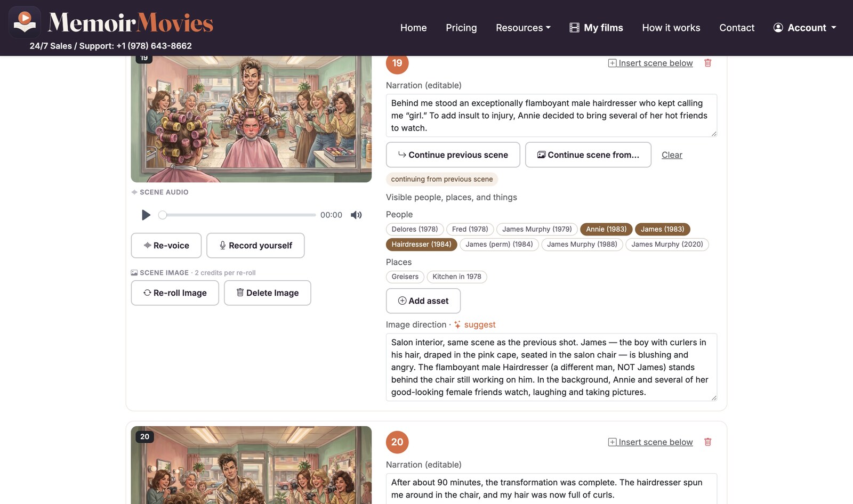Image resolution: width=853 pixels, height=504 pixels.
Task: Toggle the Annie (1983) person tag
Action: [x=606, y=229]
